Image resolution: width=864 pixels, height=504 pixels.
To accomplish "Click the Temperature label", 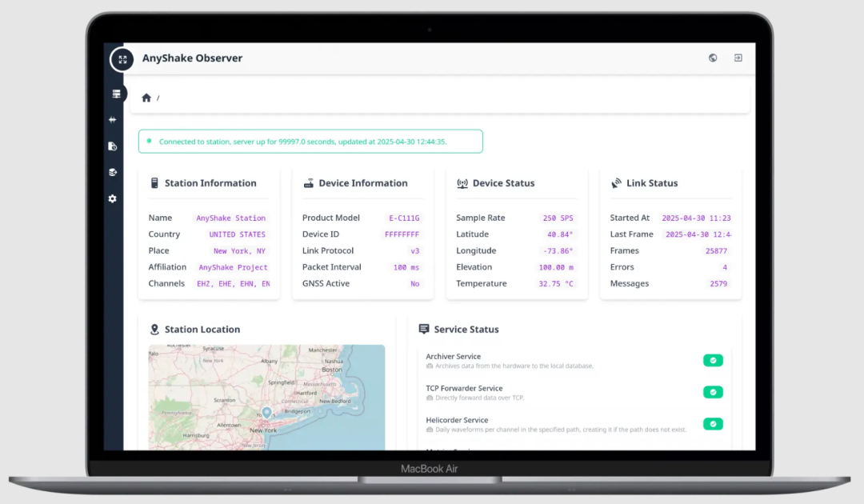I will 481,283.
